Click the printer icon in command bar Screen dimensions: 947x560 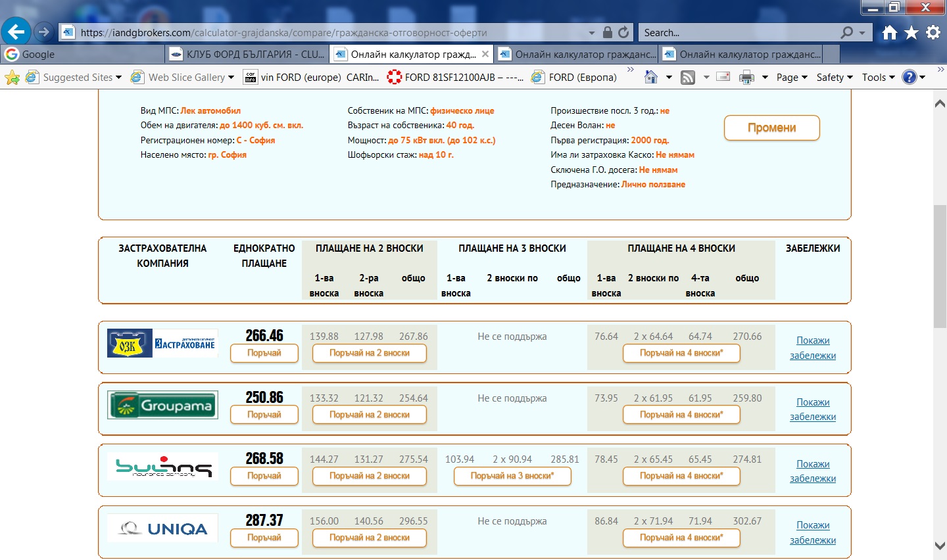point(746,78)
